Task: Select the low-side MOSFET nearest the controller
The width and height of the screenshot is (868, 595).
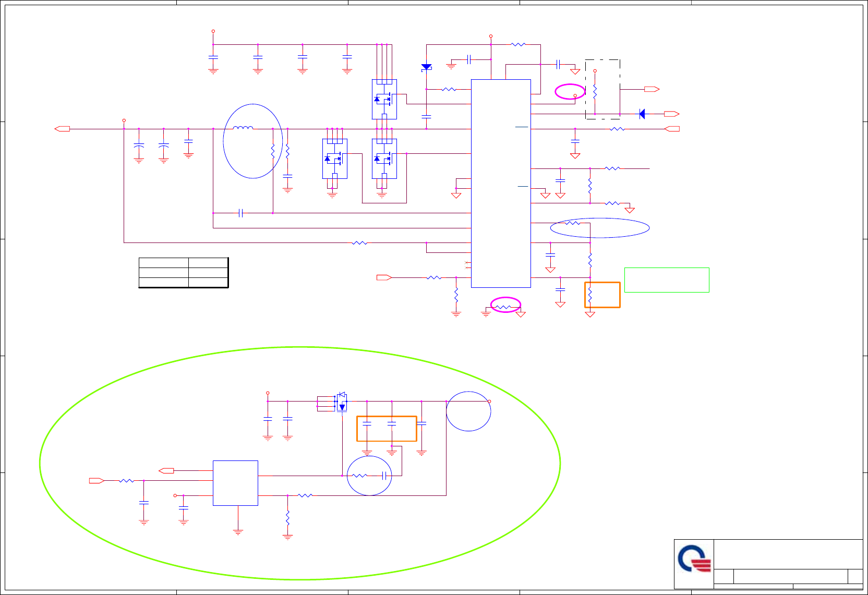Action: tap(384, 159)
